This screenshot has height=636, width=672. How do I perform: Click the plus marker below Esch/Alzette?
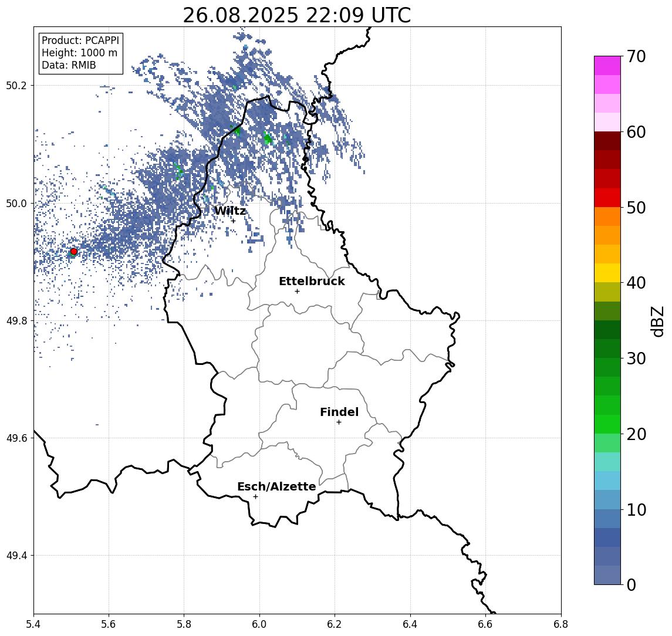[x=255, y=497]
